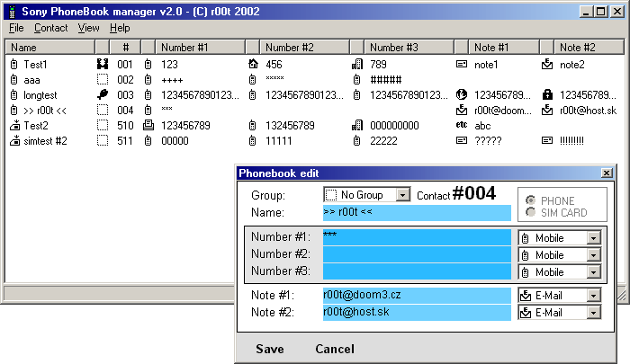Click the SIM card icon beside Test2
The height and width of the screenshot is (364, 630).
tap(15, 126)
